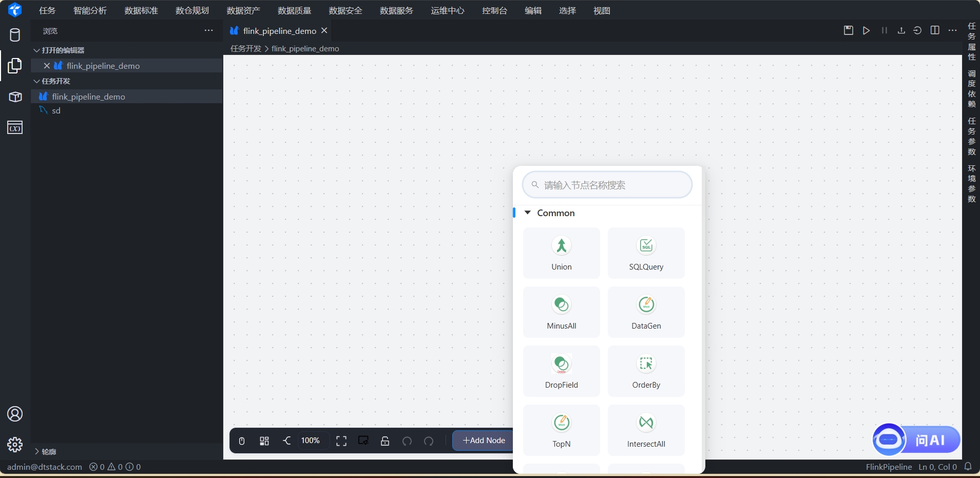Open the 数据标准 menu

coord(141,10)
